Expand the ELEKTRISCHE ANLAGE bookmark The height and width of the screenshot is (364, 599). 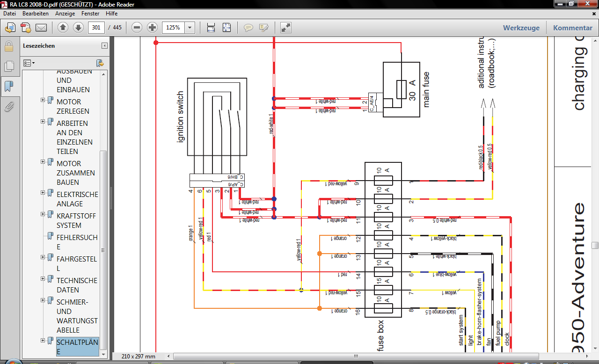point(43,192)
